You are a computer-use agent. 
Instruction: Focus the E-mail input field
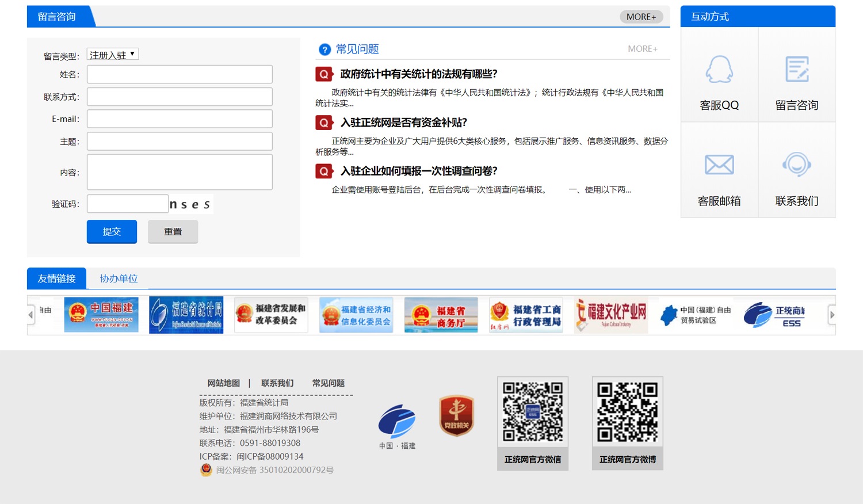click(180, 119)
